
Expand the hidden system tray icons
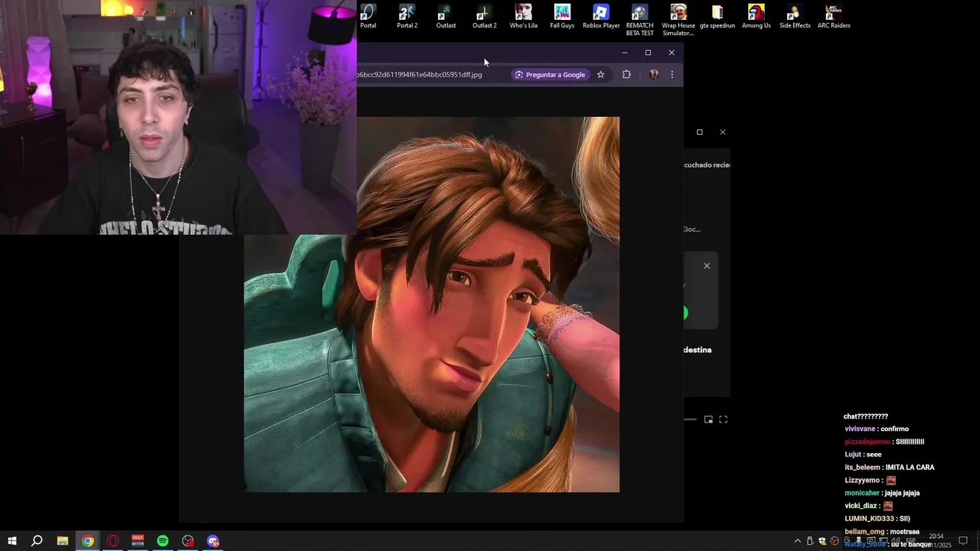click(797, 541)
